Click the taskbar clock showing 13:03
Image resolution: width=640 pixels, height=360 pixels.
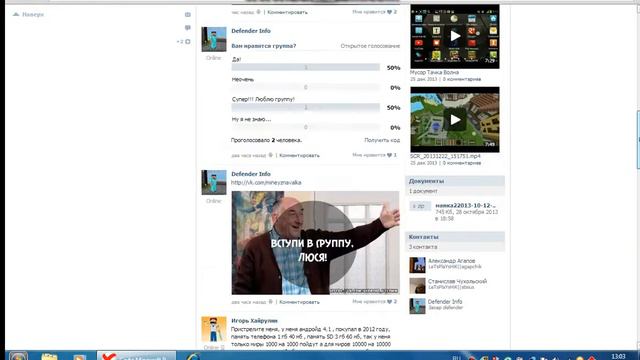(619, 356)
